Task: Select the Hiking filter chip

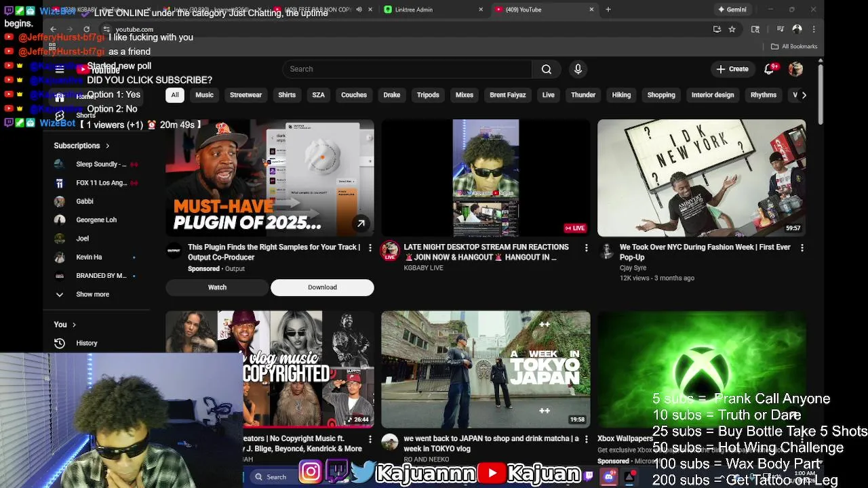Action: [621, 95]
